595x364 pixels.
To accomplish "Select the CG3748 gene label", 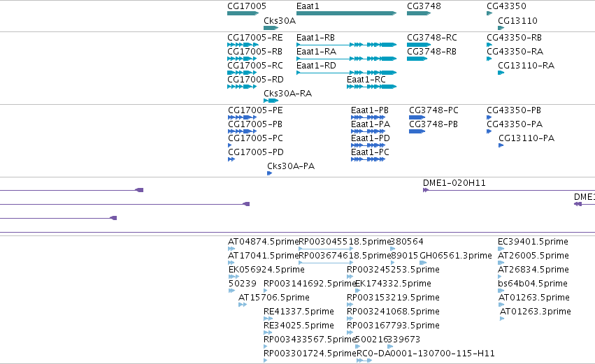I will [424, 6].
